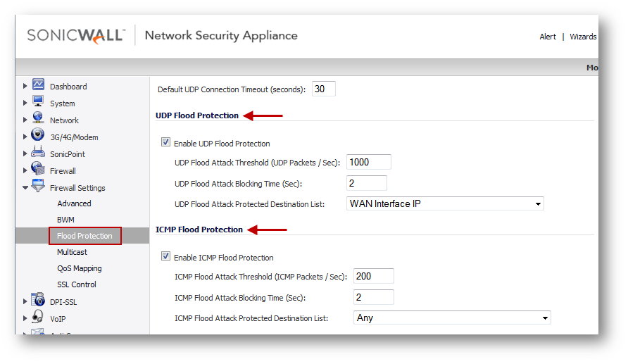This screenshot has width=628, height=364.
Task: Click ICMP Flood Attack Blocking Time field
Action: 374,297
